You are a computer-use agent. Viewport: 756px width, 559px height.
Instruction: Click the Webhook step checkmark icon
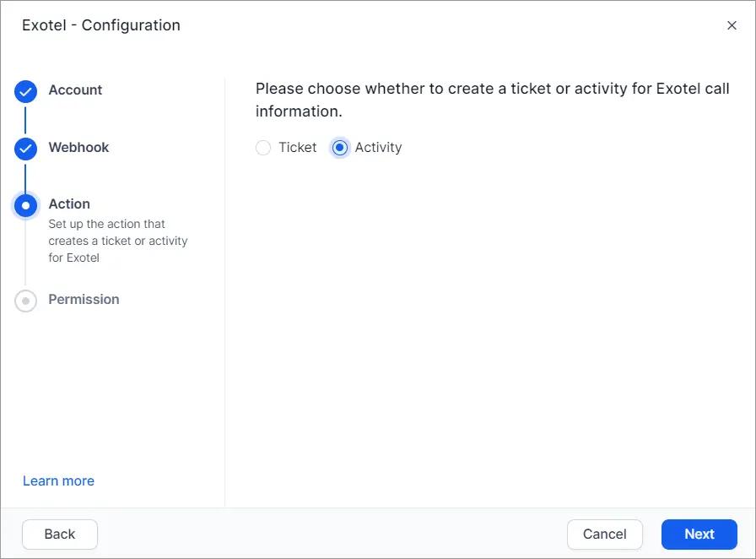tap(25, 149)
